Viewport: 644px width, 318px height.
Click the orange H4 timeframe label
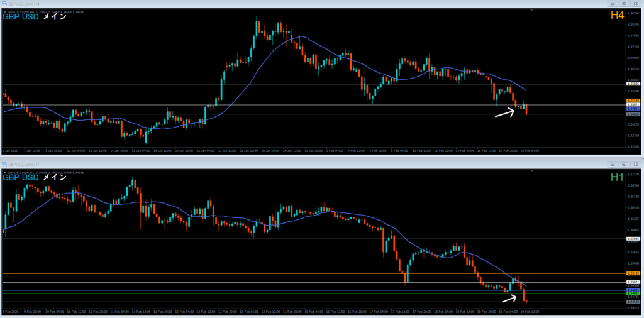click(616, 15)
